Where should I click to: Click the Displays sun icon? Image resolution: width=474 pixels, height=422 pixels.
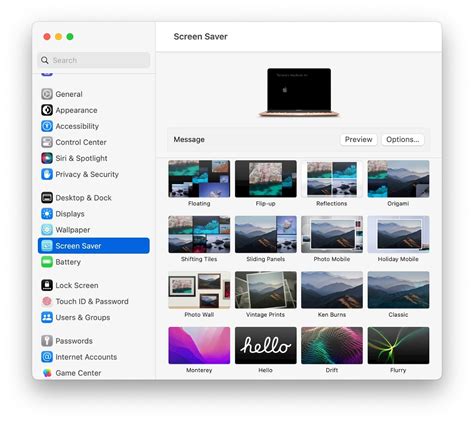[x=47, y=214]
